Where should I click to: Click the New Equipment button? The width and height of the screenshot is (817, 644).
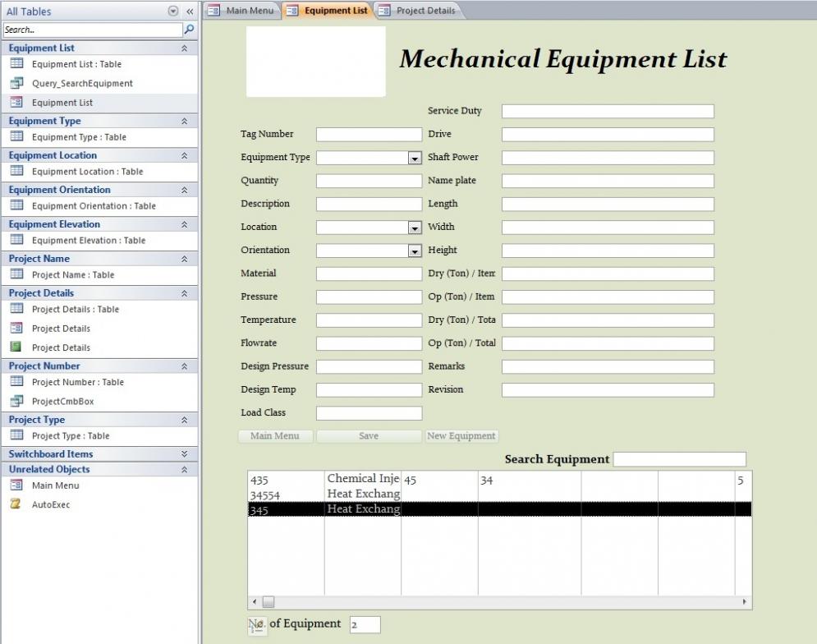(461, 436)
